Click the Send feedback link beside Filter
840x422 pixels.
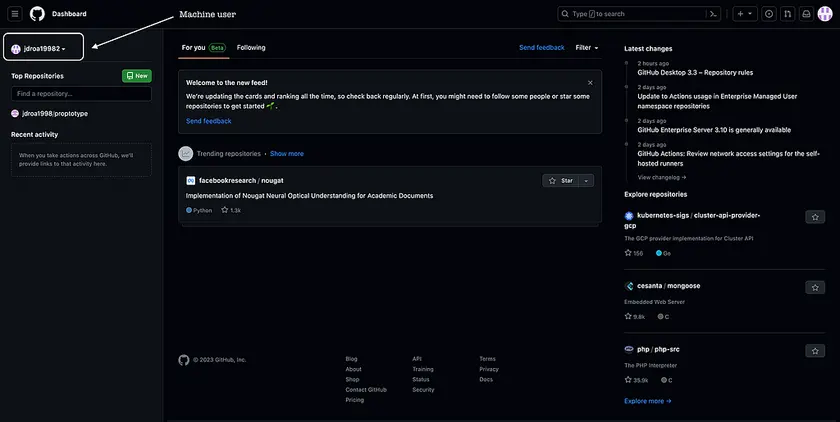pyautogui.click(x=542, y=48)
